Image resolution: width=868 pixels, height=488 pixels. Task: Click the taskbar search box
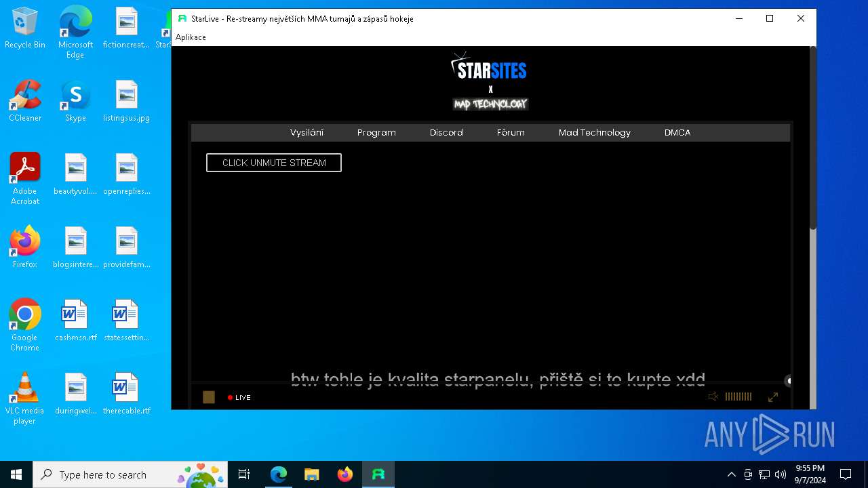(130, 474)
